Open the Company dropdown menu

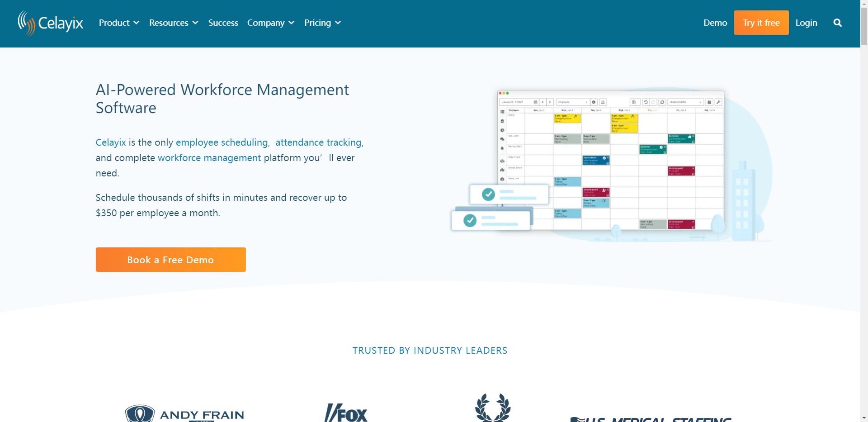tap(270, 23)
